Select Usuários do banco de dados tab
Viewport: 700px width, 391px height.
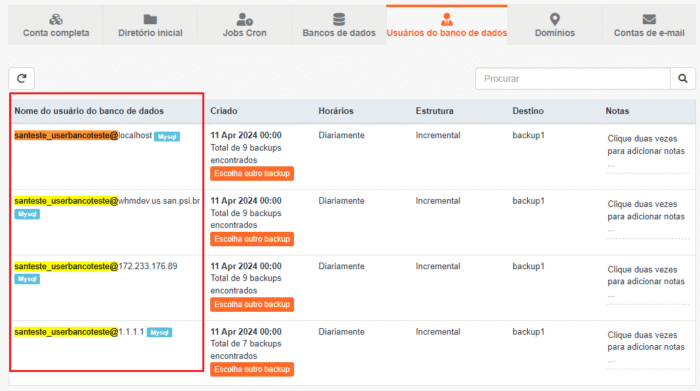click(446, 25)
